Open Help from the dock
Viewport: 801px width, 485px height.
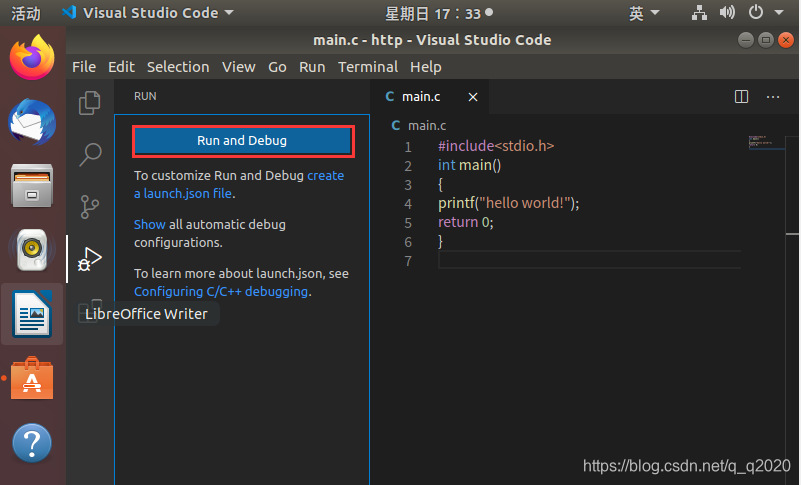point(32,443)
